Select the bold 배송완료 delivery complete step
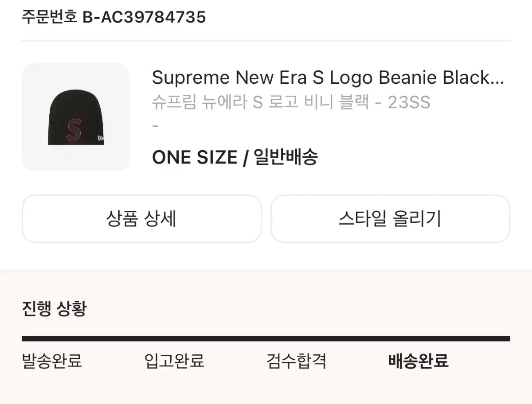532x404 pixels. point(419,361)
